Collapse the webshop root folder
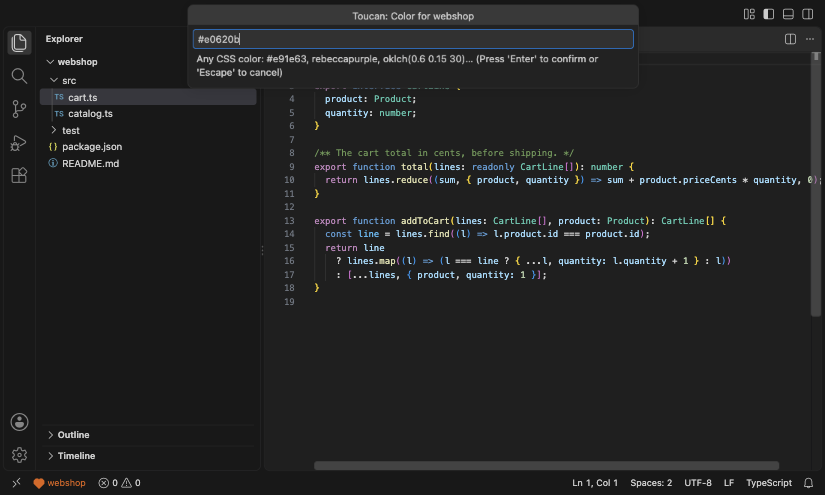 pos(50,62)
